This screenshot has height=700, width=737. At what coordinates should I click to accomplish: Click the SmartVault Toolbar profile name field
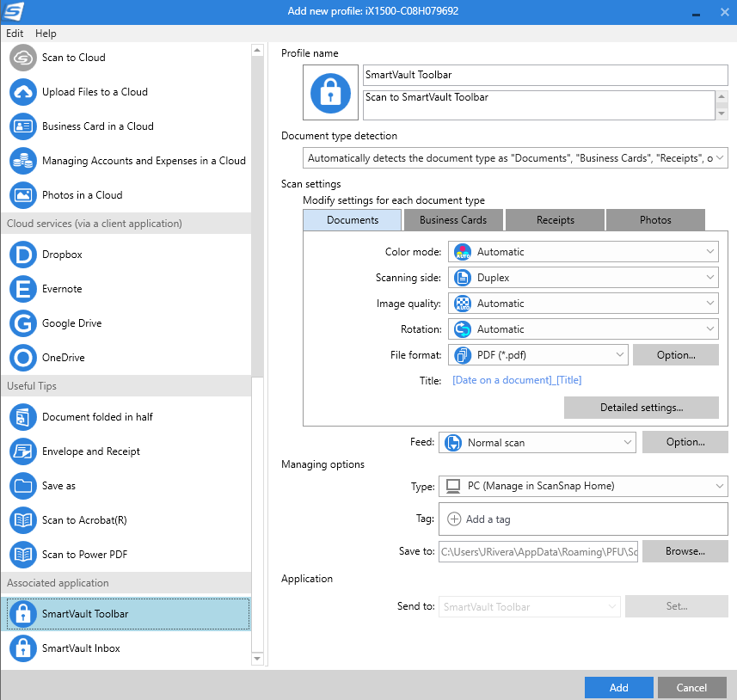pos(545,75)
